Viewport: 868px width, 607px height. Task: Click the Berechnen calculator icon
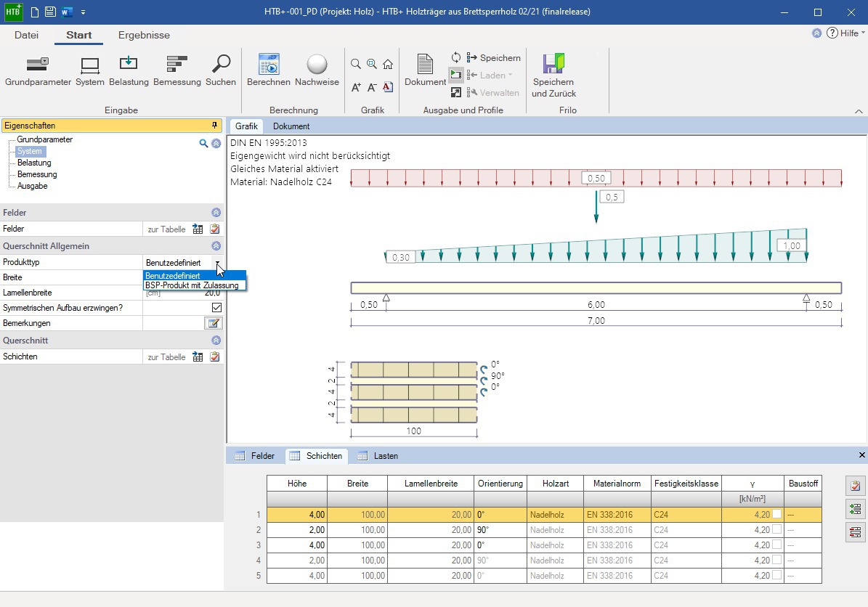[x=269, y=64]
